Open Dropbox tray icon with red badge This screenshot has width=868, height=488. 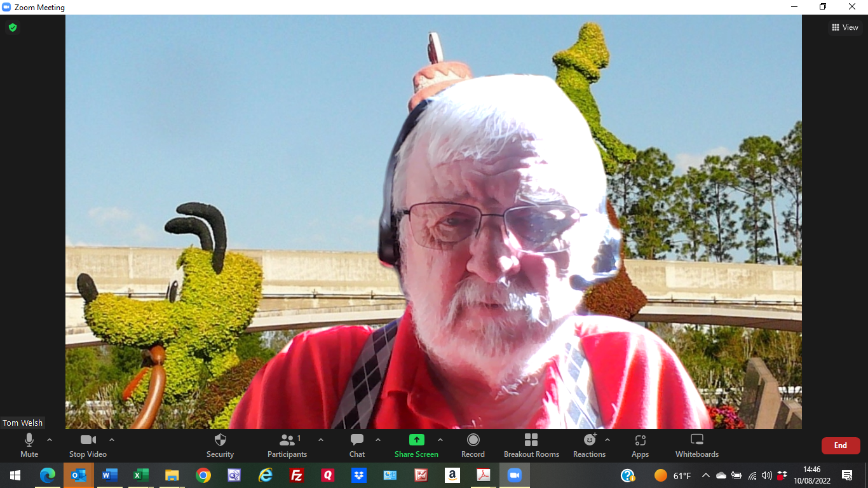coord(782,475)
